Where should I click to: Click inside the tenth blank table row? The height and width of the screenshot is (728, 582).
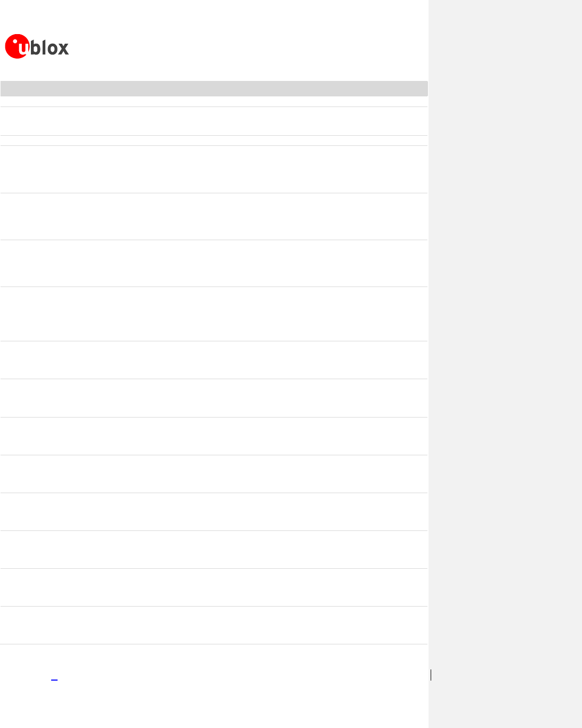point(214,436)
